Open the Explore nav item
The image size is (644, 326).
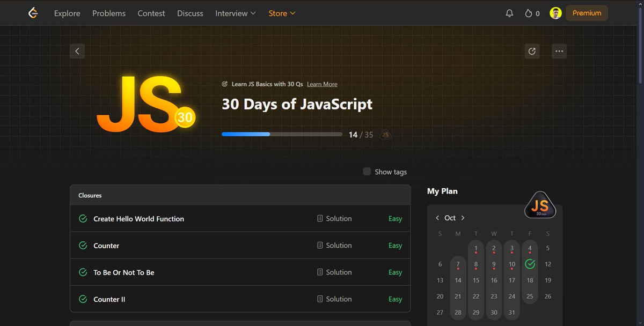pyautogui.click(x=67, y=13)
